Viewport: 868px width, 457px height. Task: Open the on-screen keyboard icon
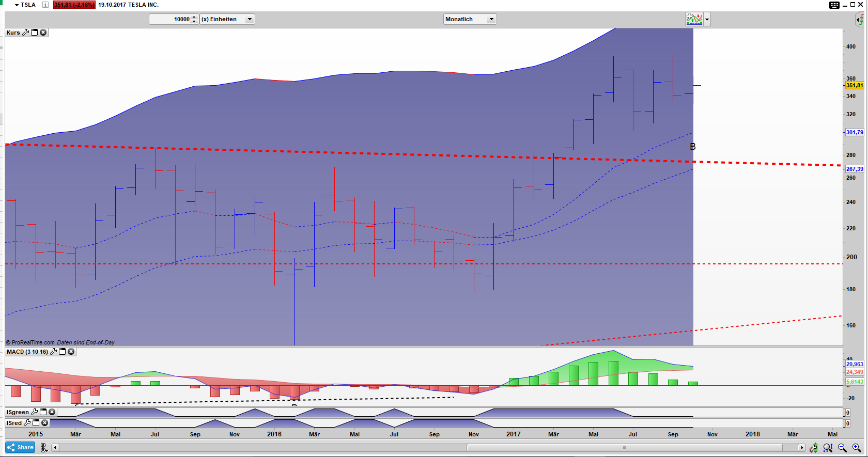click(834, 5)
